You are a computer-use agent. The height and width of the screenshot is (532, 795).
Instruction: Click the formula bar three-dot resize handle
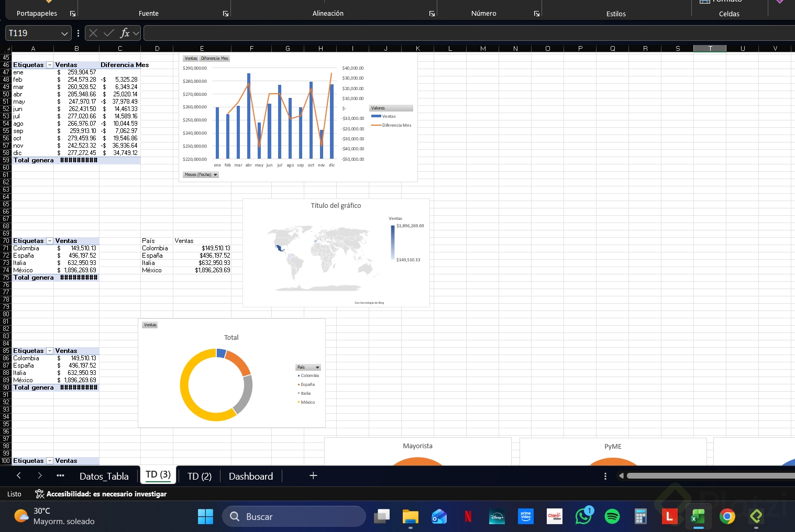pos(78,34)
